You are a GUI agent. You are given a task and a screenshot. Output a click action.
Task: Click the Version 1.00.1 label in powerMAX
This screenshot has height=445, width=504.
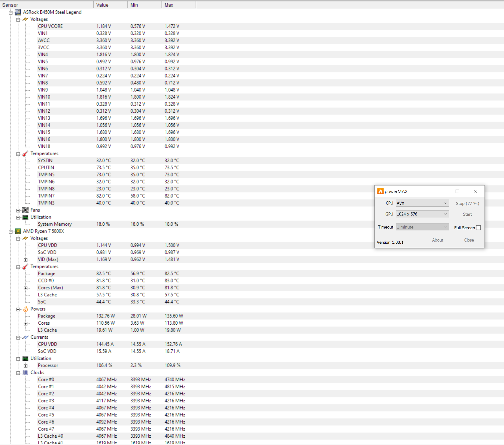(x=390, y=242)
